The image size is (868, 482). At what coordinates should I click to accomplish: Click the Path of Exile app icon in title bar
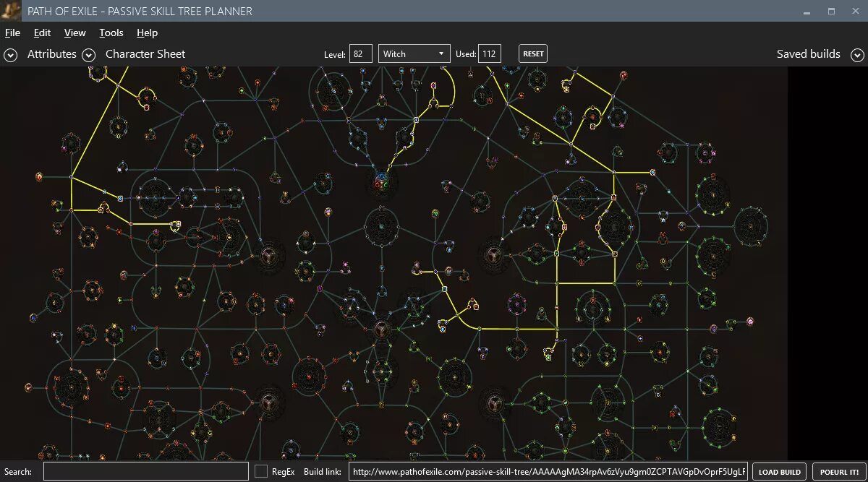click(11, 11)
